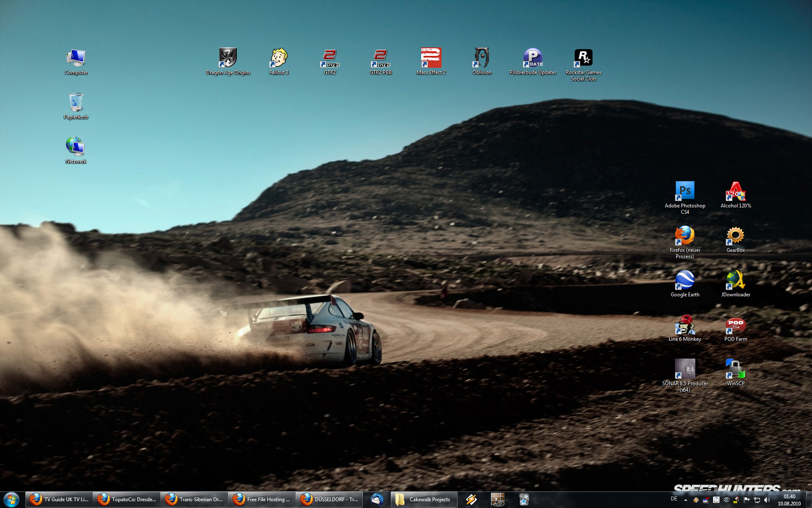
Task: Open the DE language selector in taskbar
Action: 674,499
